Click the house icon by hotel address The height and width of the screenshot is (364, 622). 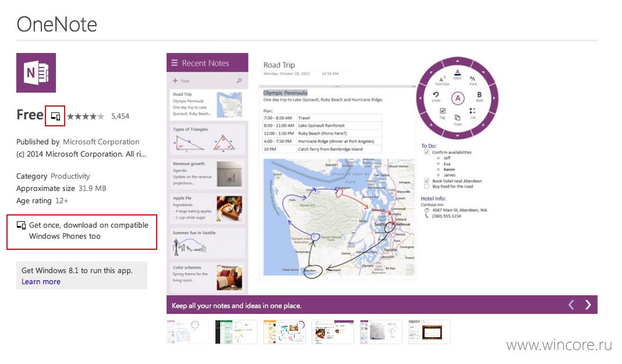point(427,210)
